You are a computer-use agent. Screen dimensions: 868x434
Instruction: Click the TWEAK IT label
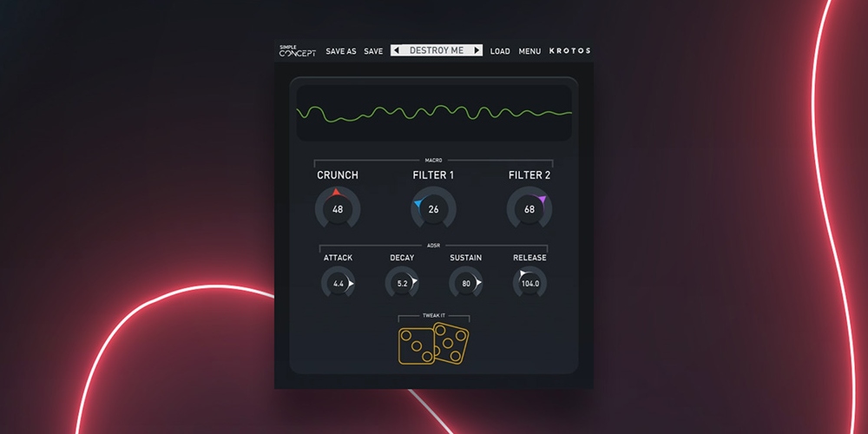pos(434,315)
